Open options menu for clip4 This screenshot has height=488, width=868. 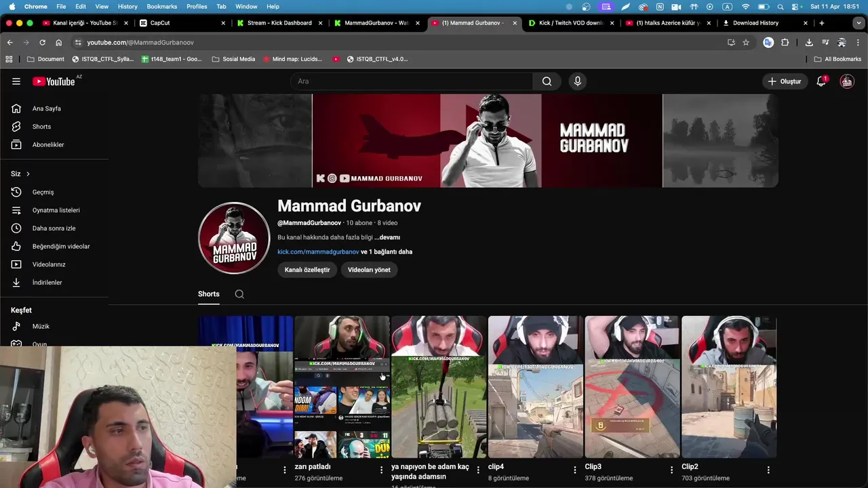575,470
